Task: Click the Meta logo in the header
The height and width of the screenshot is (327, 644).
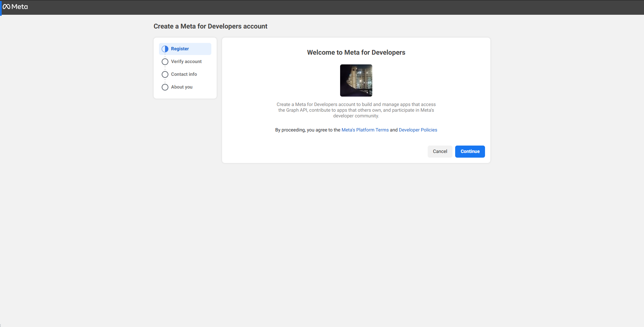Action: click(15, 7)
